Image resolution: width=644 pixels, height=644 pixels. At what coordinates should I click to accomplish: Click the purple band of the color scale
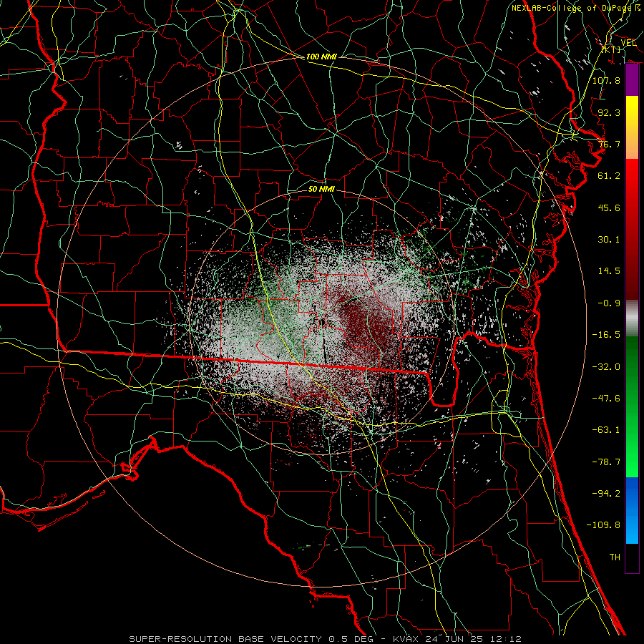[632, 80]
